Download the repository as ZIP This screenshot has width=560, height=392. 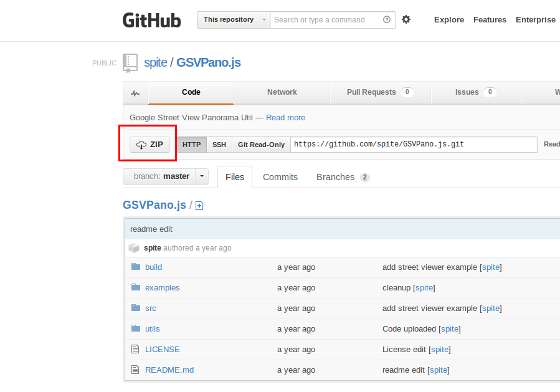(149, 145)
